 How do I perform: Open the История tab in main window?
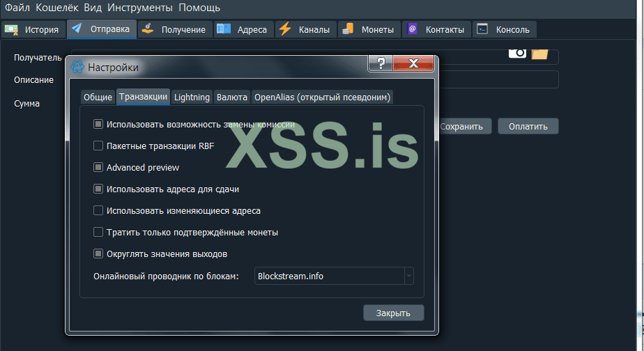point(33,29)
